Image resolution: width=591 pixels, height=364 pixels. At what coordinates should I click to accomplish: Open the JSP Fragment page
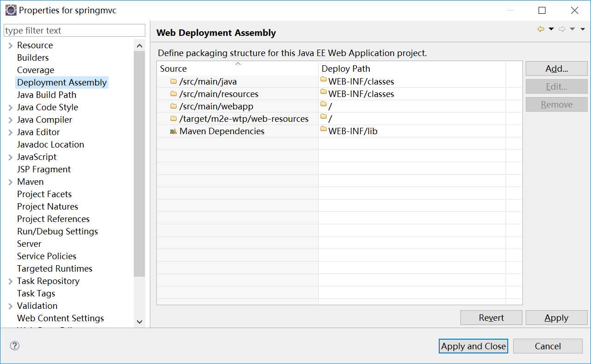coord(44,169)
